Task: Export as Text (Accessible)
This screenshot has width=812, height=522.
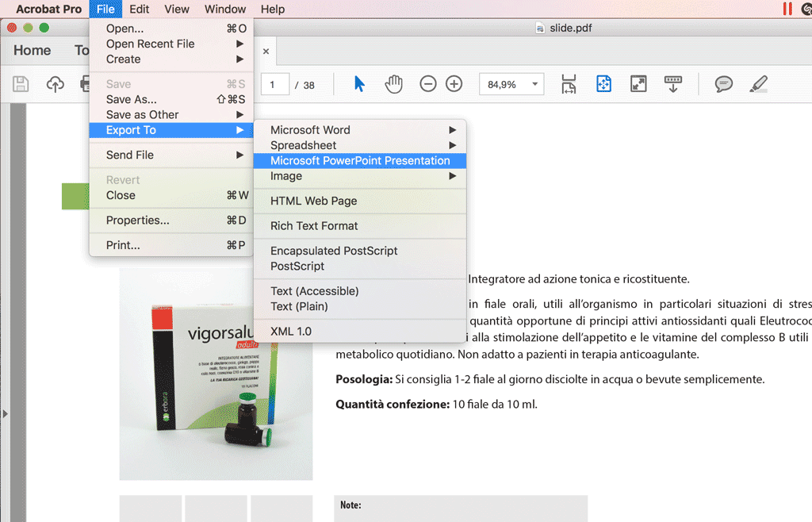Action: 360,291
